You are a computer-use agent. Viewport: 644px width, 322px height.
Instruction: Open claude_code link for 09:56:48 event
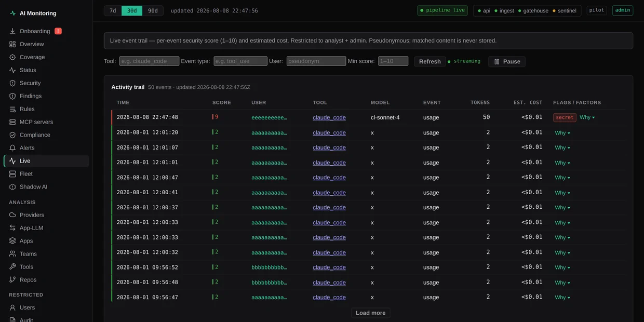pyautogui.click(x=329, y=283)
